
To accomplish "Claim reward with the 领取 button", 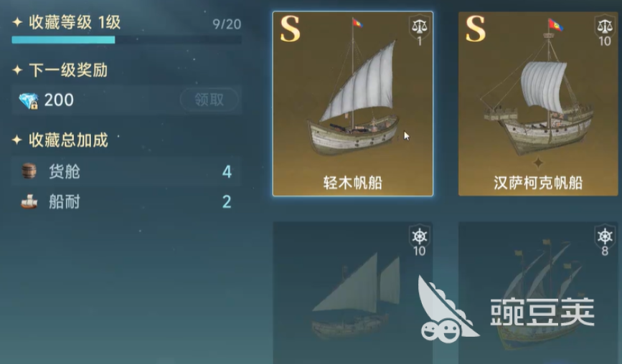I will pos(209,100).
